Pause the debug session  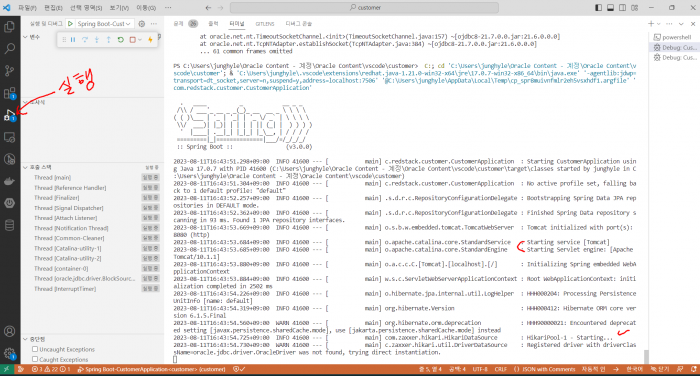(73, 40)
